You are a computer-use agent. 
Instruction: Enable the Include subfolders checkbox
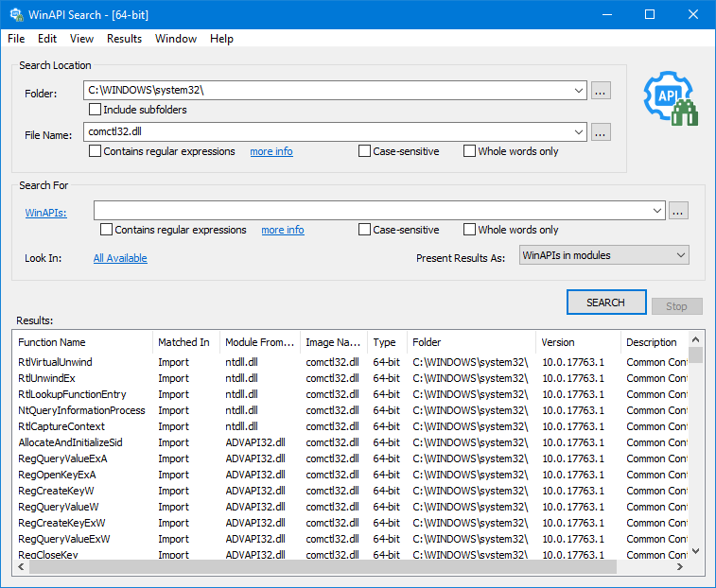point(96,110)
